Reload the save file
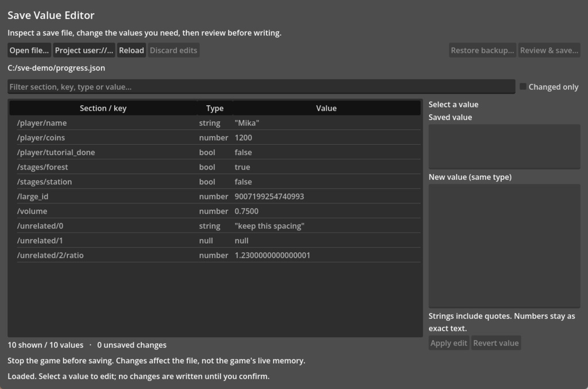Screen dimensions: 588x389 (131, 50)
